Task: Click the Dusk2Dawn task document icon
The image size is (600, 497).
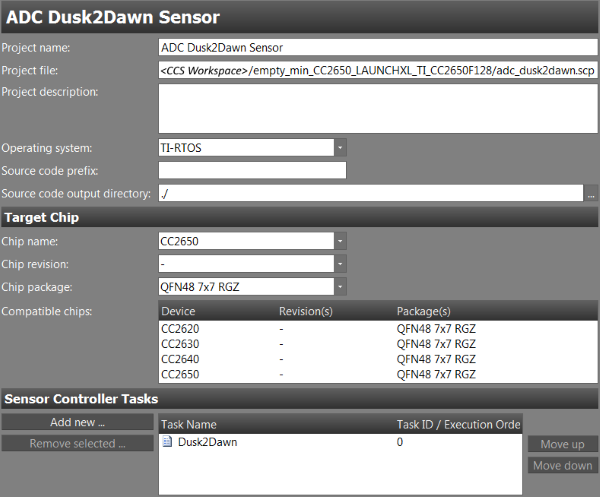Action: tap(168, 441)
